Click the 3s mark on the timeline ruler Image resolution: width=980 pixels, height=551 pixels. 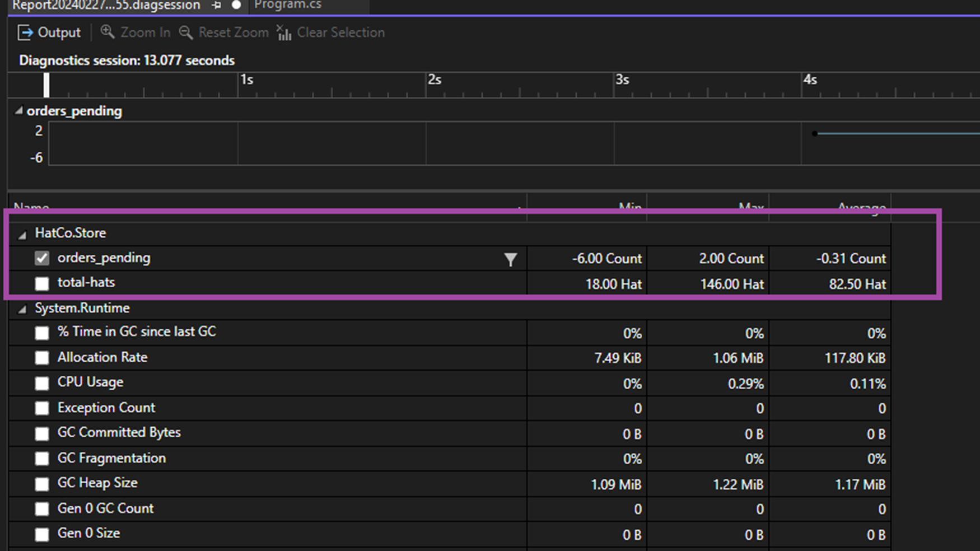pyautogui.click(x=622, y=80)
